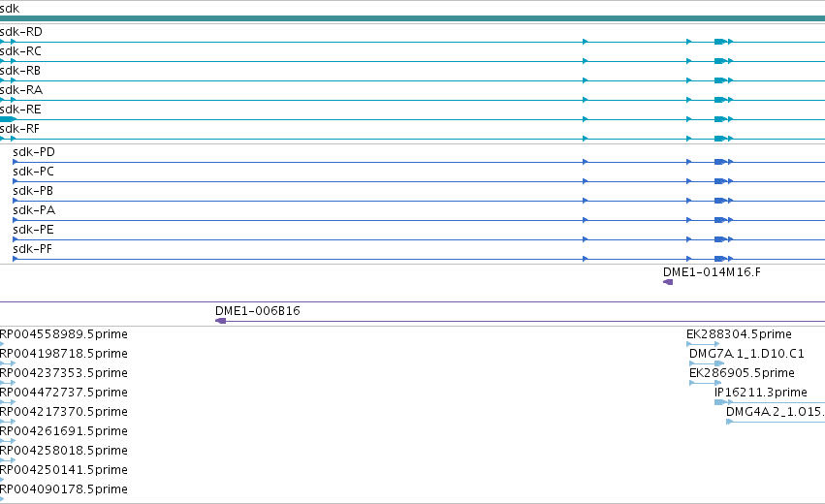Click the RP004258018.5prime label
Viewport: 825px width, 504px height.
click(x=64, y=451)
